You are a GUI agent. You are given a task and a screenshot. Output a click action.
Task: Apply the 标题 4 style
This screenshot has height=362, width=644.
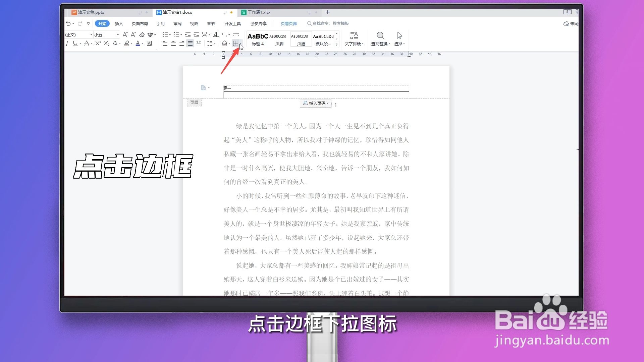click(x=258, y=39)
